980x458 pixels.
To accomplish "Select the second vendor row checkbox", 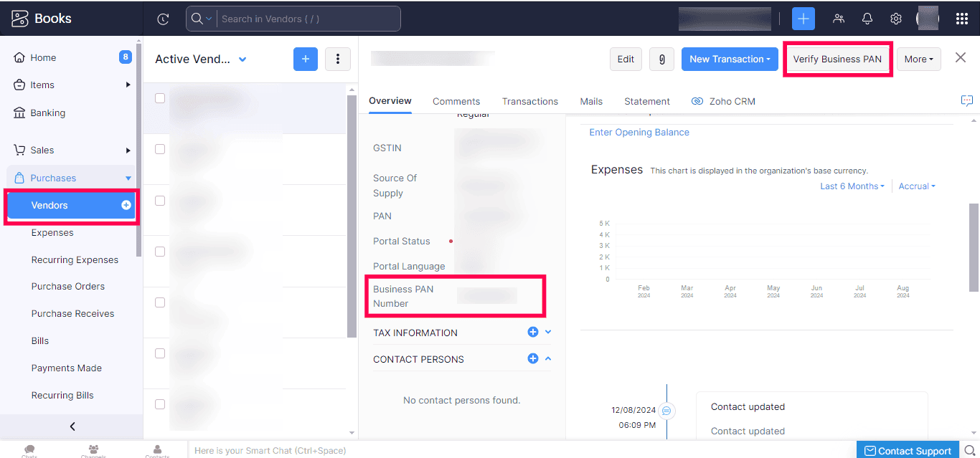I will point(160,149).
